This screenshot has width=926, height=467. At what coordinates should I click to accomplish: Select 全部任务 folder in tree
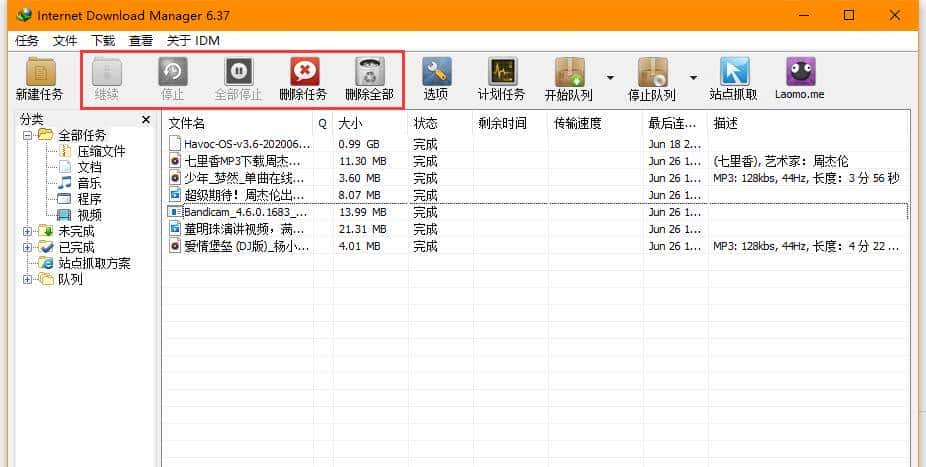coord(82,136)
